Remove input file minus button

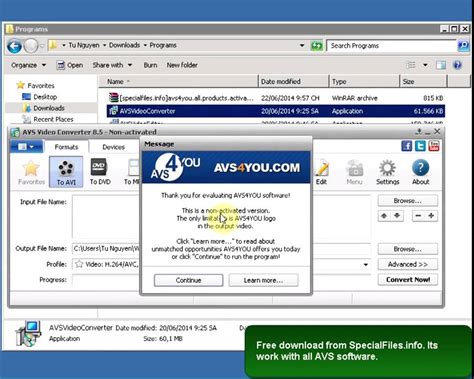(x=418, y=216)
